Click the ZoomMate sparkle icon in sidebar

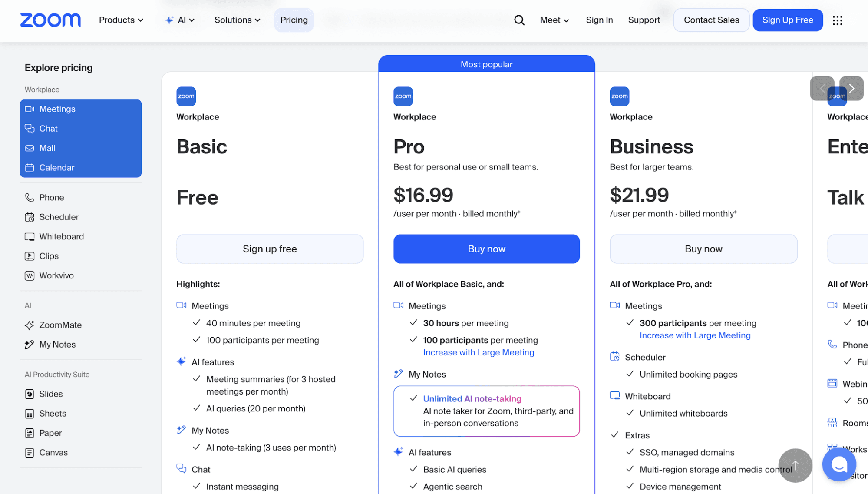[x=30, y=325]
